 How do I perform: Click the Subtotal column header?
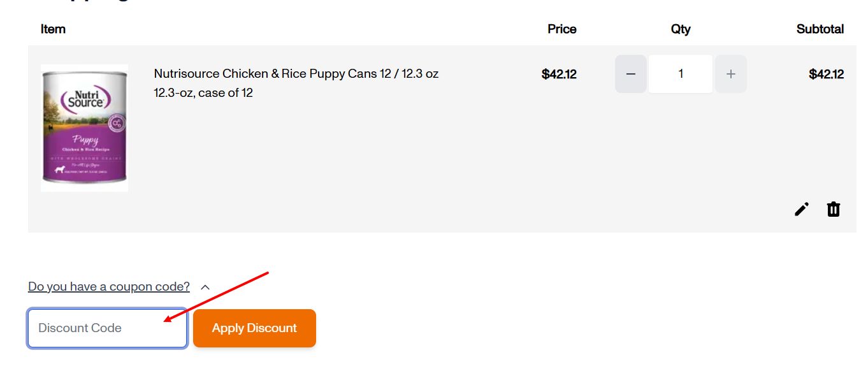(820, 29)
